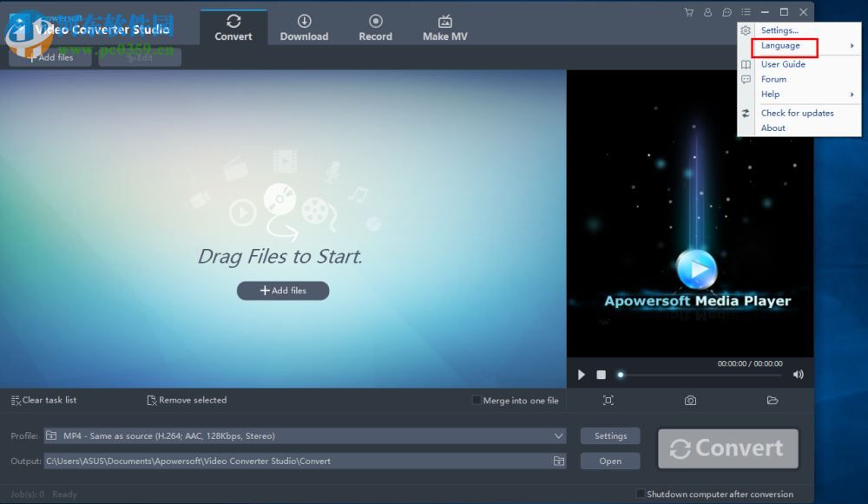This screenshot has width=868, height=504.
Task: Click the big Convert button
Action: (x=727, y=448)
